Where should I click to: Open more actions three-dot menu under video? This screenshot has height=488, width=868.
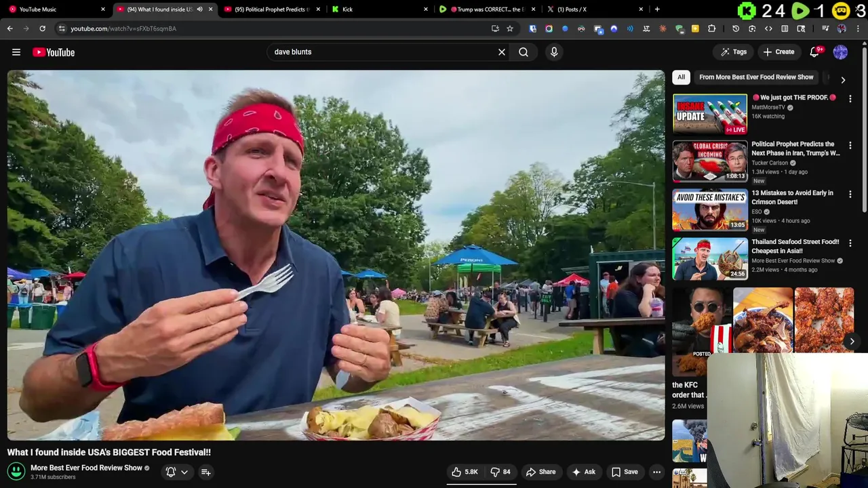click(656, 472)
